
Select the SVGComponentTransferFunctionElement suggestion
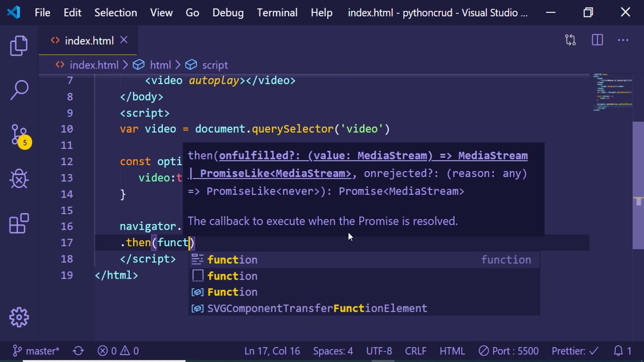(x=317, y=308)
